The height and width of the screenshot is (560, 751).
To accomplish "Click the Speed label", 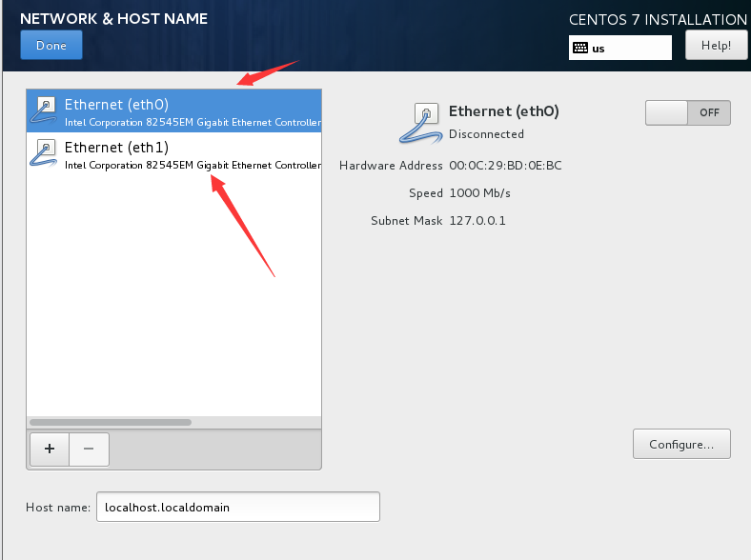I will tap(426, 193).
